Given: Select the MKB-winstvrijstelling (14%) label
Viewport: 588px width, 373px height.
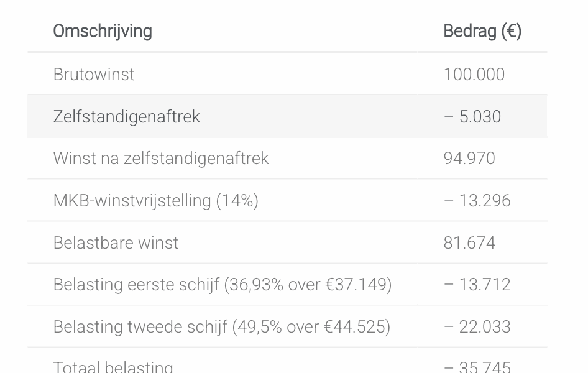Looking at the screenshot, I should (x=155, y=201).
